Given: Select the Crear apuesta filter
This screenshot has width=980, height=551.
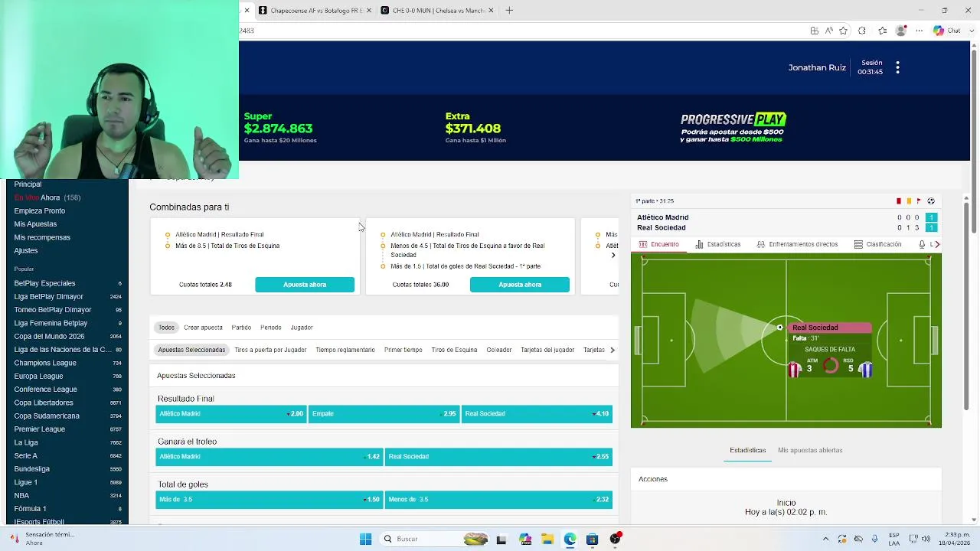Looking at the screenshot, I should coord(203,328).
